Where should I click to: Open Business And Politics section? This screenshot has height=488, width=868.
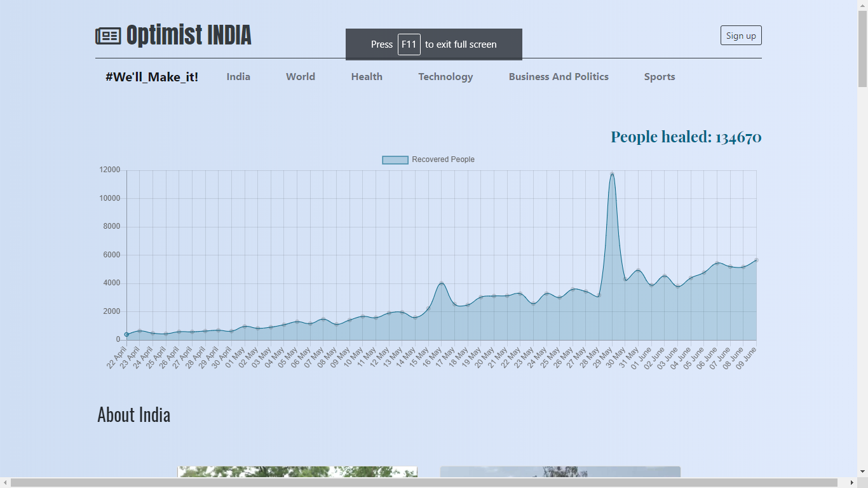tap(559, 77)
